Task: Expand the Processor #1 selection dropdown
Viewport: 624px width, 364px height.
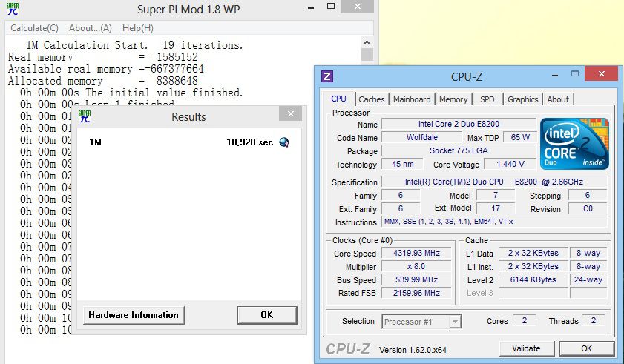Action: point(455,322)
